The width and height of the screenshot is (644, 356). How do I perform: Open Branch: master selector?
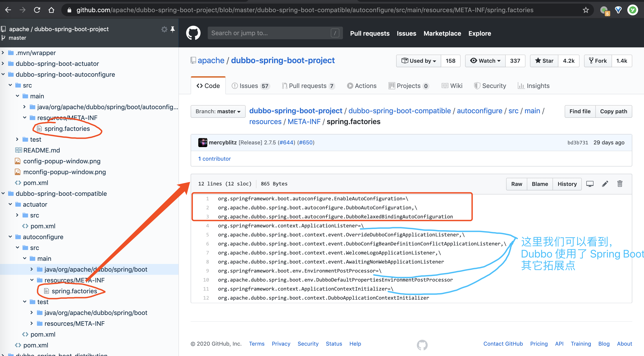tap(218, 111)
